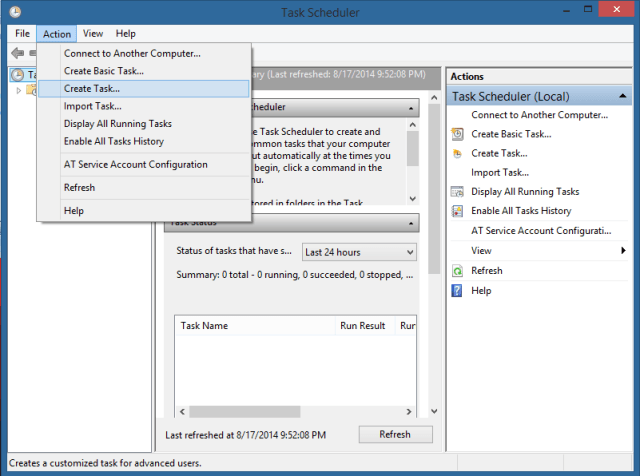Image resolution: width=640 pixels, height=476 pixels.
Task: Open the View menu
Action: pyautogui.click(x=93, y=33)
